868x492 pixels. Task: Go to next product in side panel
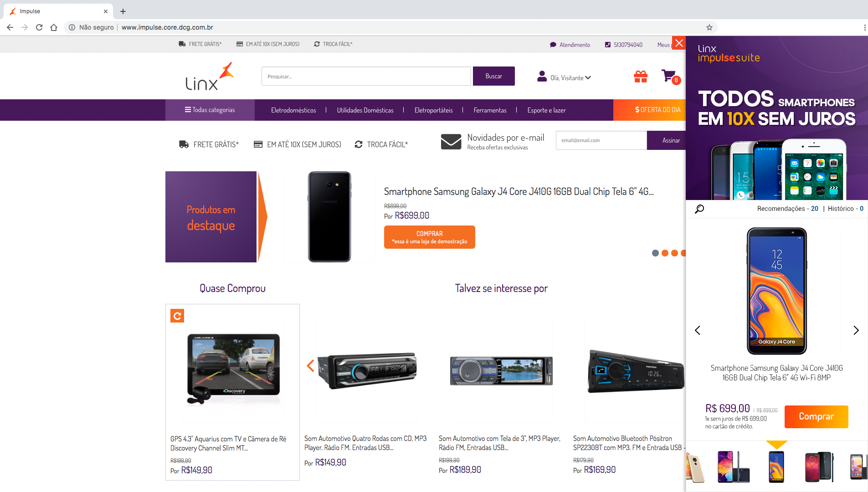[856, 330]
